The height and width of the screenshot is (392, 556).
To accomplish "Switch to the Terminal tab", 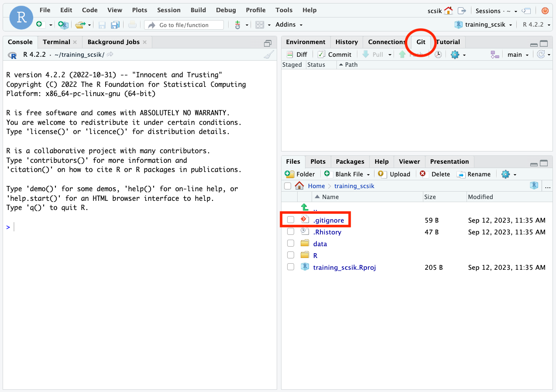I will pyautogui.click(x=56, y=42).
